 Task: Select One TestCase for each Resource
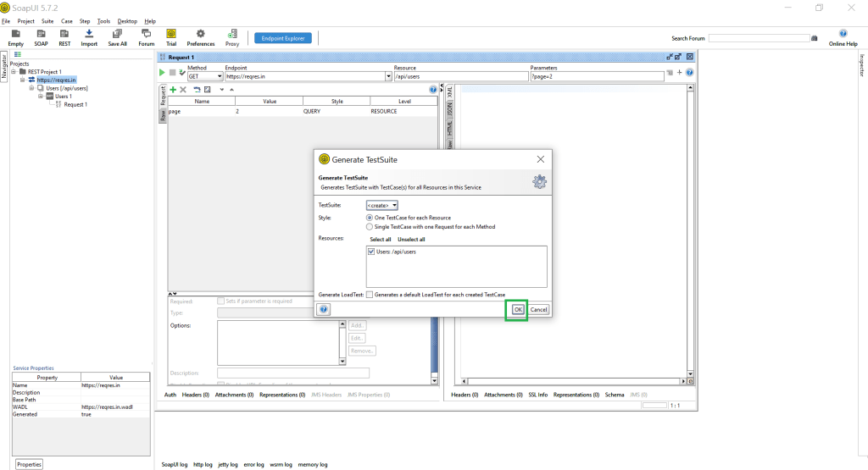tap(369, 218)
